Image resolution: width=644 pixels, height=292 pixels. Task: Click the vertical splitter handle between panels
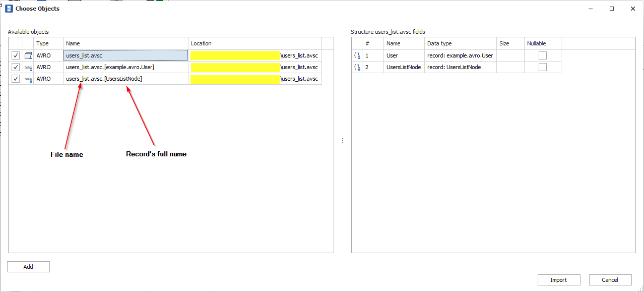343,141
